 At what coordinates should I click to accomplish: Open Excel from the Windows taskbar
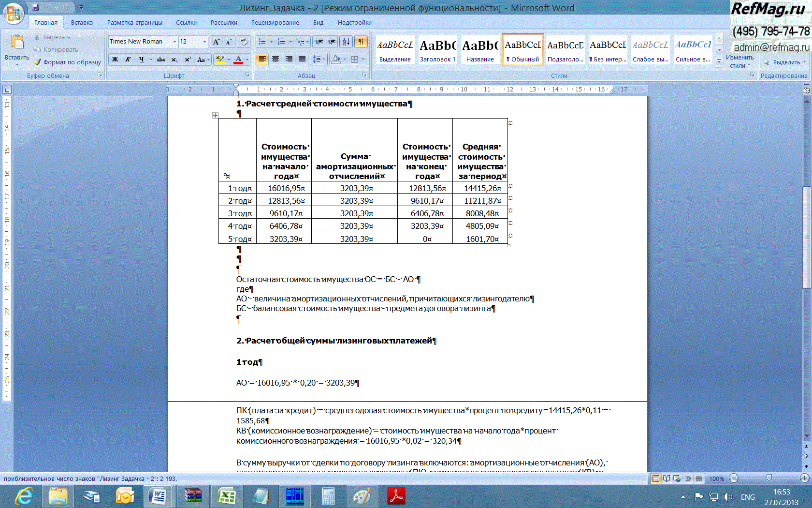pos(226,496)
